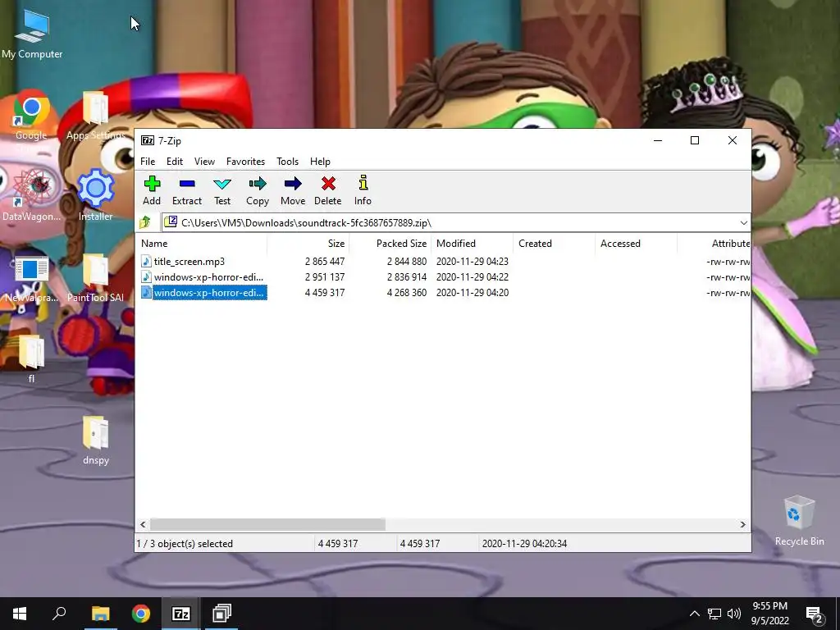Open File Explorer from taskbar
The height and width of the screenshot is (630, 840).
point(100,614)
